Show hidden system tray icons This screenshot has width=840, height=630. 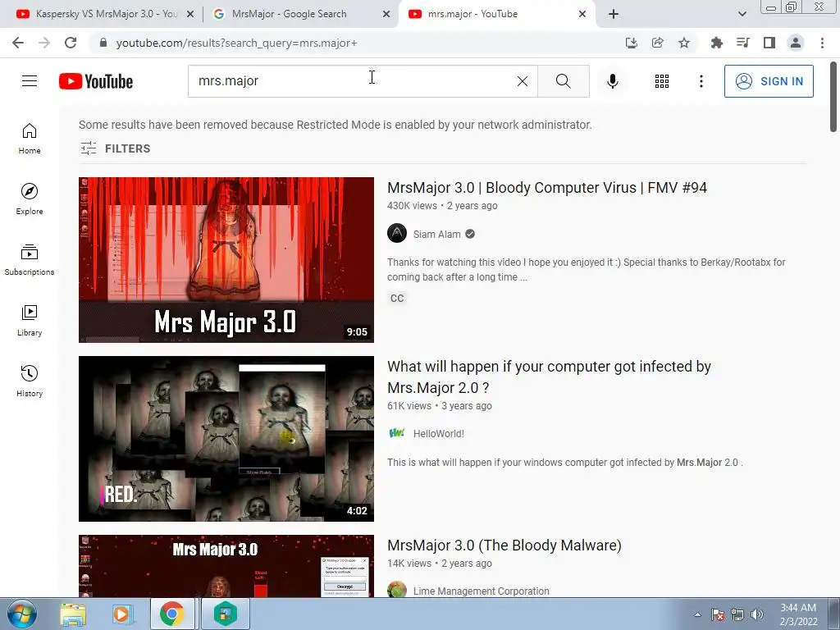[x=697, y=614]
